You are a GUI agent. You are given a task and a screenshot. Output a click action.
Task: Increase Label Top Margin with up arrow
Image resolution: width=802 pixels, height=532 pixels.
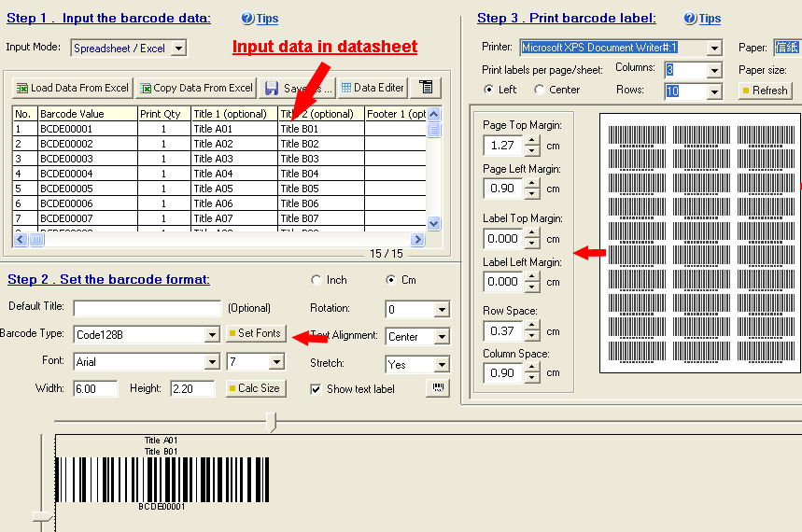coord(532,233)
